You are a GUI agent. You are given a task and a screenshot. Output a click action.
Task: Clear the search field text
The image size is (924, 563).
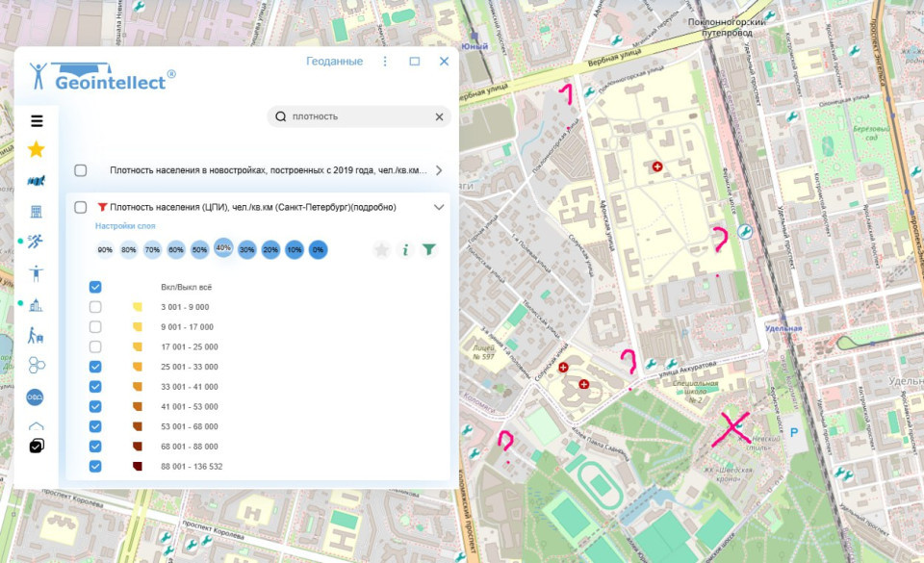(439, 116)
